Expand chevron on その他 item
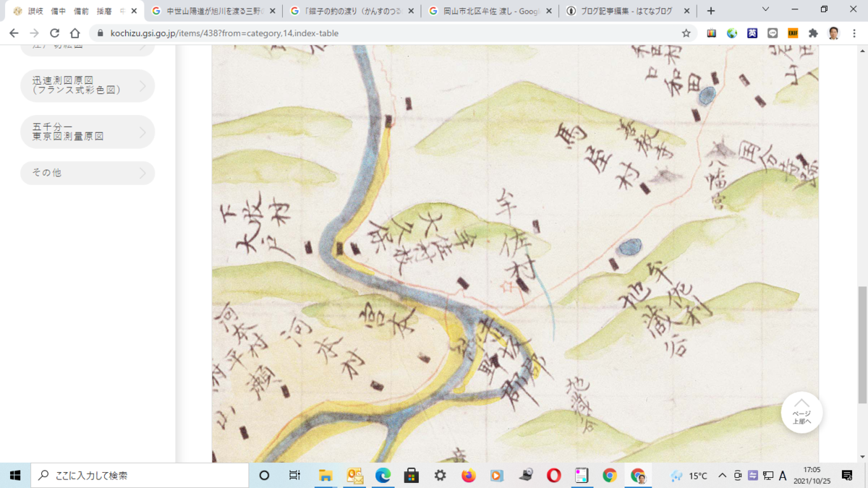Screen dimensions: 868x488 coord(142,174)
